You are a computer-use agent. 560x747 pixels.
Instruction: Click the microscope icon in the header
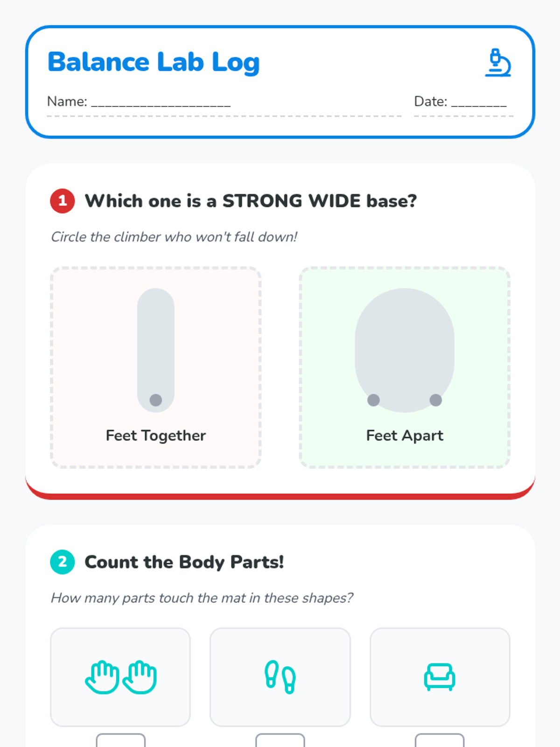coord(498,63)
